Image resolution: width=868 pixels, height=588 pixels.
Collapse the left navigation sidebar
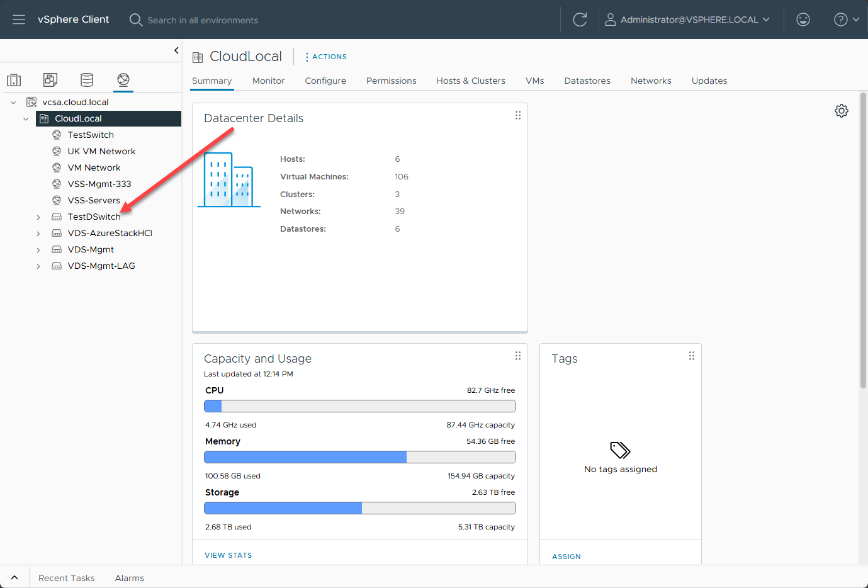click(176, 50)
